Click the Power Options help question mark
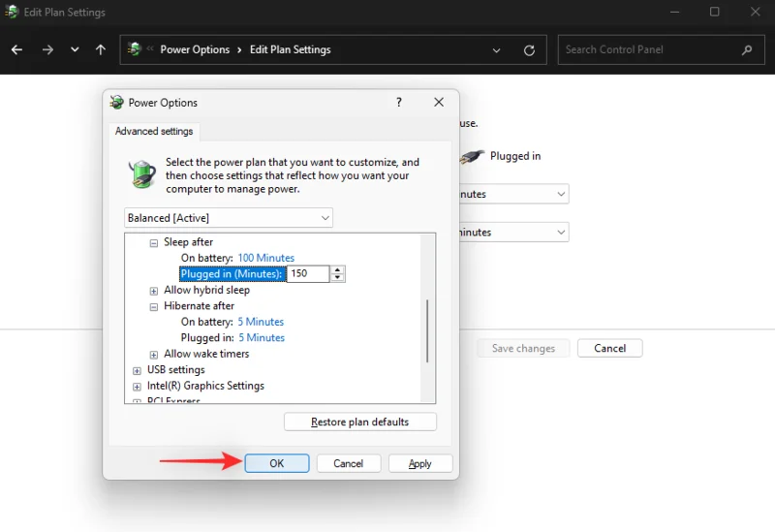 coord(399,102)
